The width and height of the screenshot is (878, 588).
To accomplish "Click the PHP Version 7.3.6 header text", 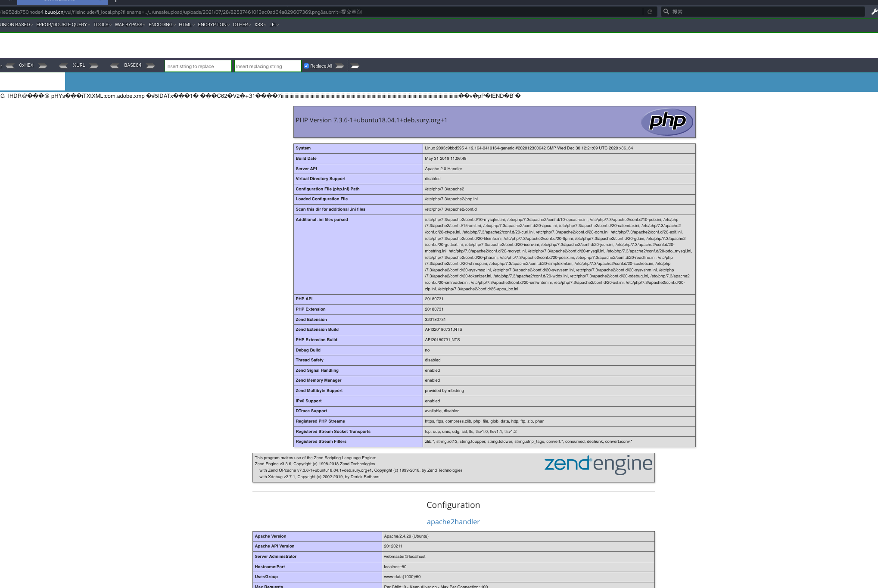I will pos(371,120).
